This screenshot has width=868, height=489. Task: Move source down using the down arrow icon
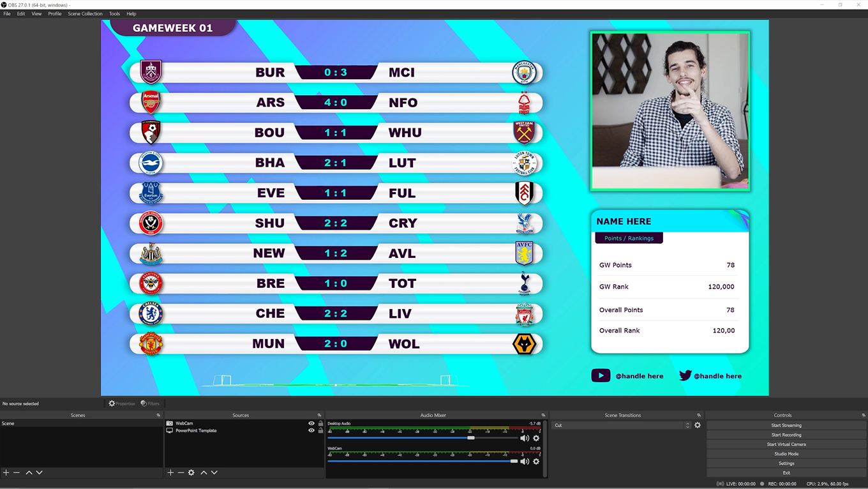(214, 472)
